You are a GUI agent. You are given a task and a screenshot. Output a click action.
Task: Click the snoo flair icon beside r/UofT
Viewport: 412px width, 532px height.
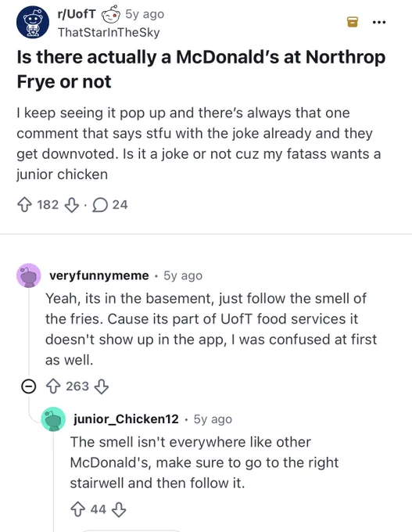(x=111, y=14)
